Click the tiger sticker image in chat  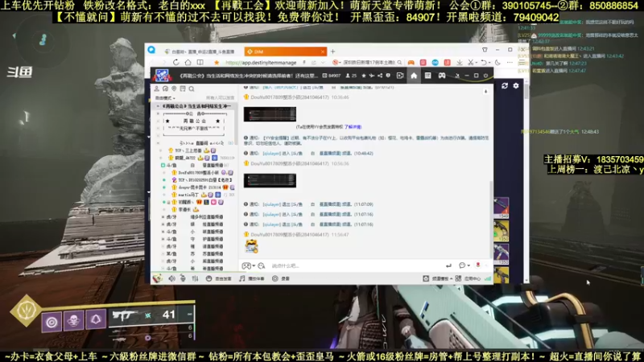tap(251, 246)
